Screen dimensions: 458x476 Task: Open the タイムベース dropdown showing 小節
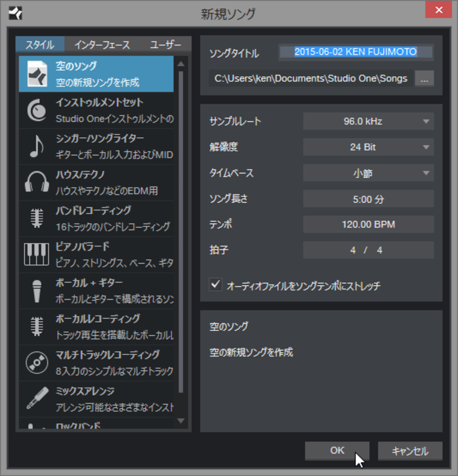368,173
